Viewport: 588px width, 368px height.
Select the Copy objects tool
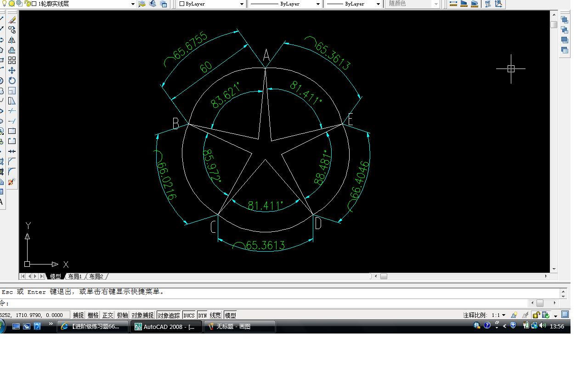pyautogui.click(x=12, y=30)
